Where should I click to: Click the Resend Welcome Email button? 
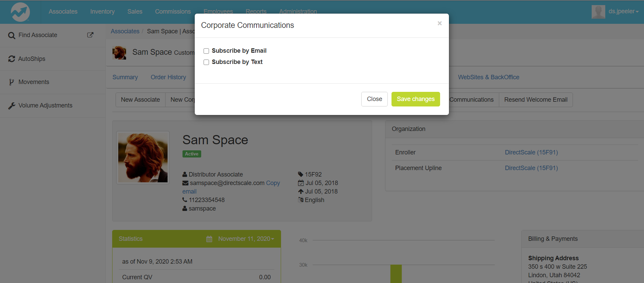pyautogui.click(x=536, y=100)
